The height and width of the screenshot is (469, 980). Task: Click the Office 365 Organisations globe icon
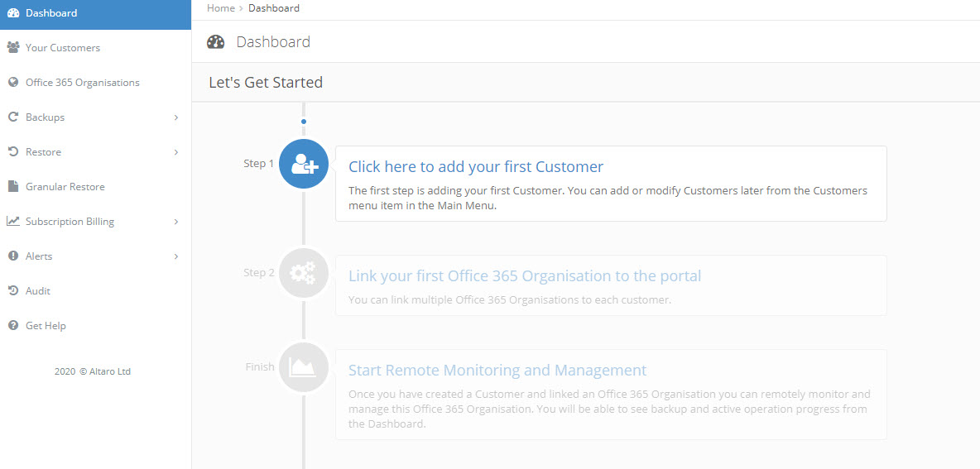click(13, 83)
